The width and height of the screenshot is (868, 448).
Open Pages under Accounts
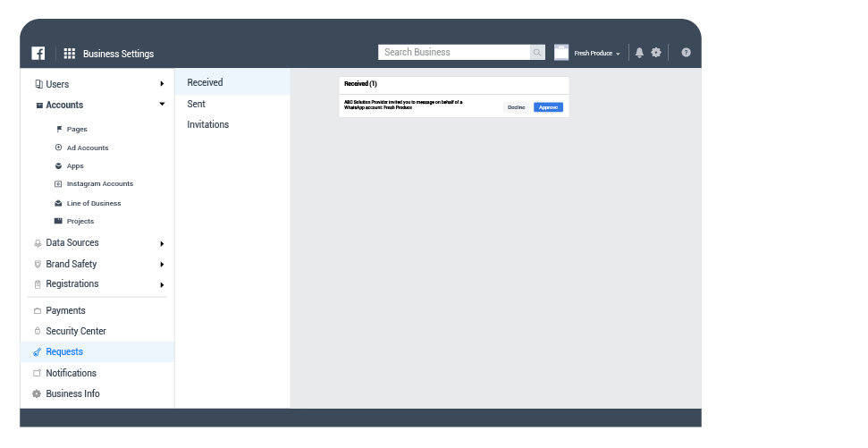pyautogui.click(x=77, y=129)
